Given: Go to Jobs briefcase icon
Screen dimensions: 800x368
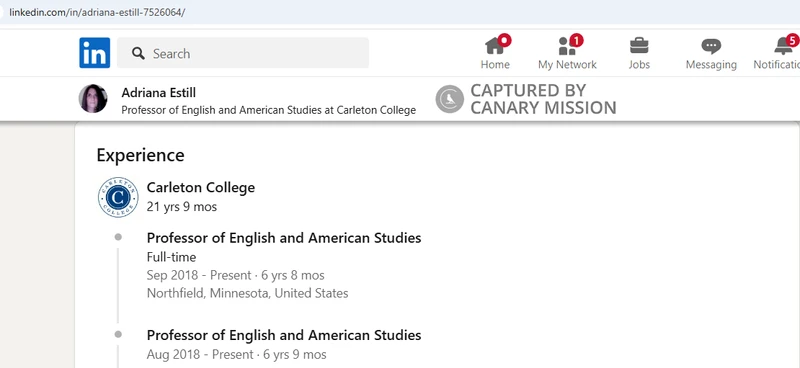Looking at the screenshot, I should tap(639, 46).
